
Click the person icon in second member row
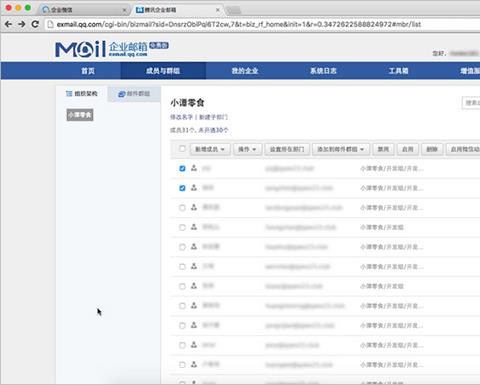coord(194,188)
